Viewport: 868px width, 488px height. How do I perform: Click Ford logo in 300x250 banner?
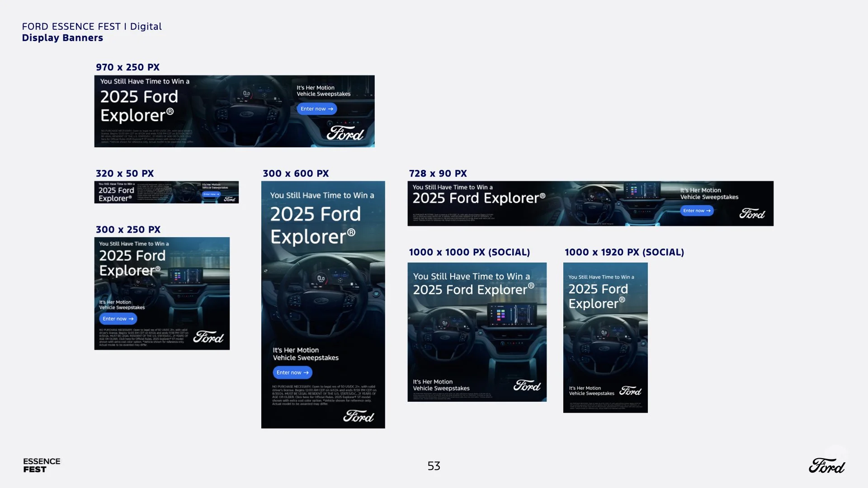(208, 337)
